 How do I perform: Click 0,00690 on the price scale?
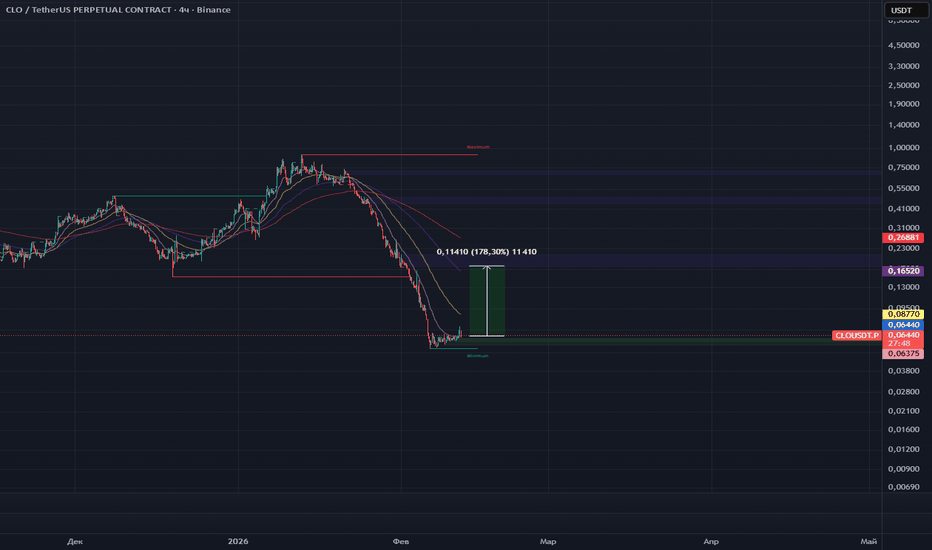(903, 487)
